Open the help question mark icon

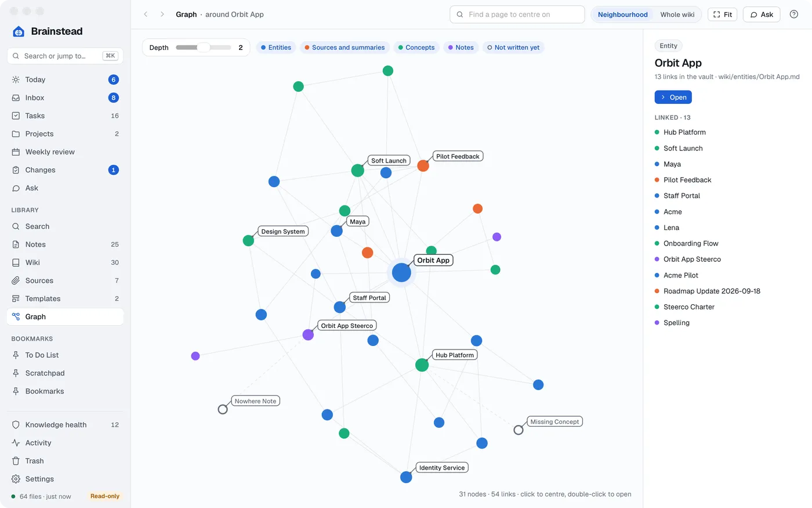pyautogui.click(x=794, y=15)
